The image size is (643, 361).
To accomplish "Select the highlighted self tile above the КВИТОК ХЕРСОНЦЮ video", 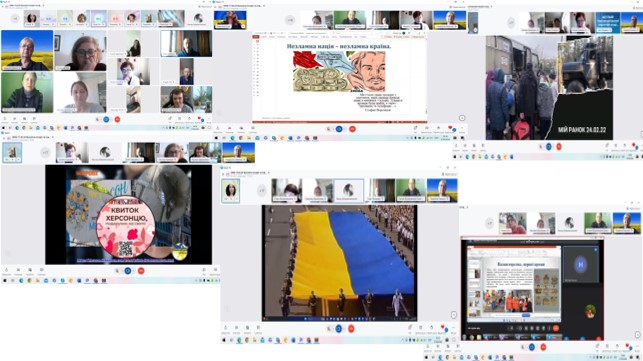I will [x=12, y=153].
